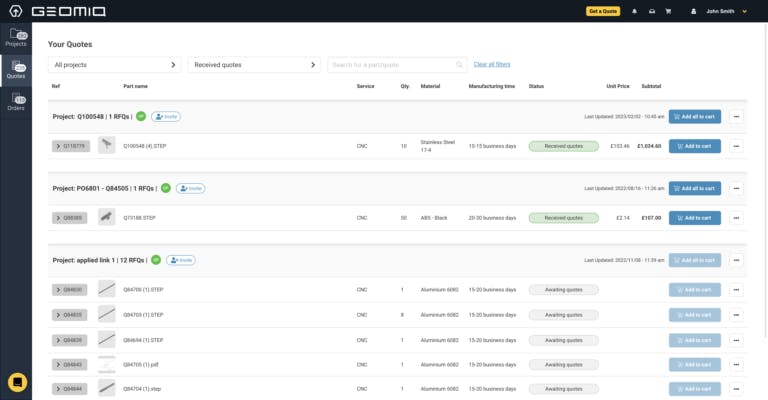The height and width of the screenshot is (400, 768).
Task: Click the yellow Get a Quote button
Action: point(603,12)
